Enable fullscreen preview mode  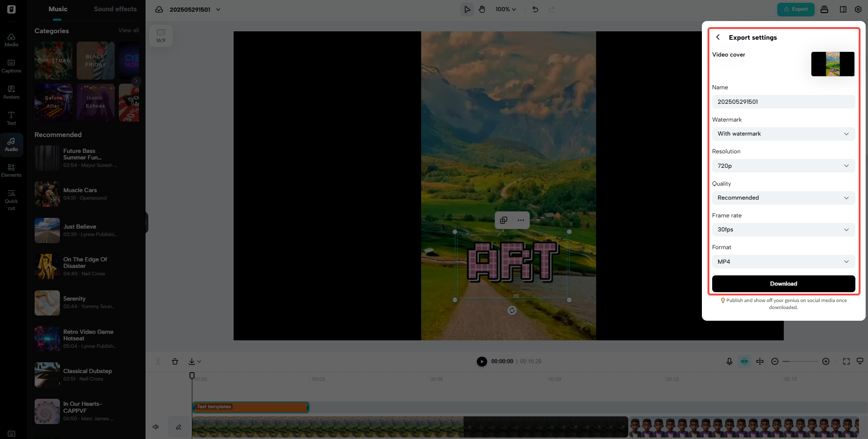846,361
